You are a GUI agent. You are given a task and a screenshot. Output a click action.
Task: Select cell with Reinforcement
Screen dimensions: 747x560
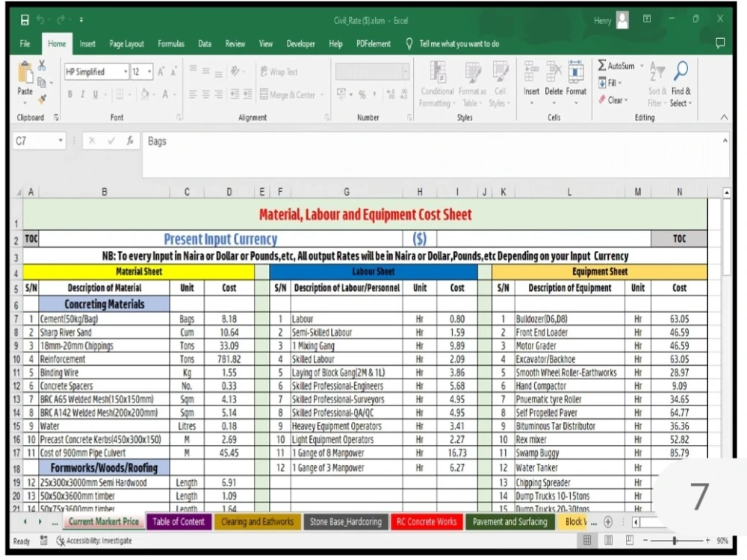tap(105, 359)
